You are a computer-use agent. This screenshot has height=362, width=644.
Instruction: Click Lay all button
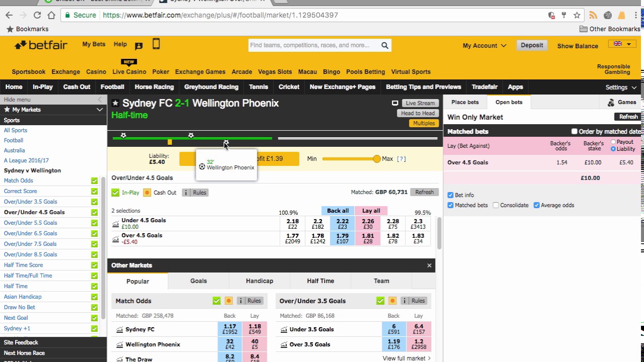(x=371, y=211)
